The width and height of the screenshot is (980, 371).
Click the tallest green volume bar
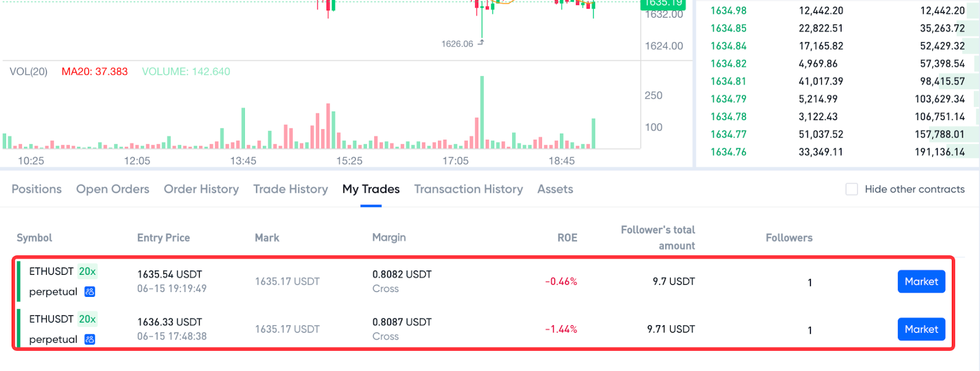tap(482, 113)
